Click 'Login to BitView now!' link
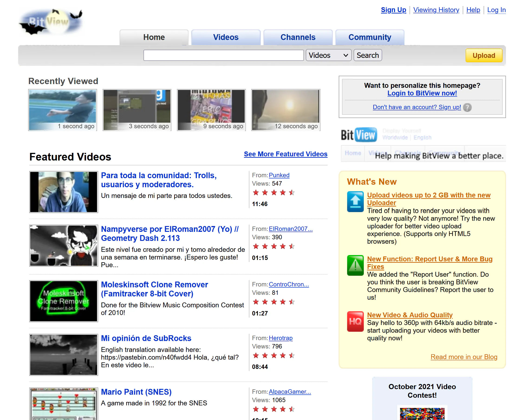521x420 pixels. (x=422, y=93)
